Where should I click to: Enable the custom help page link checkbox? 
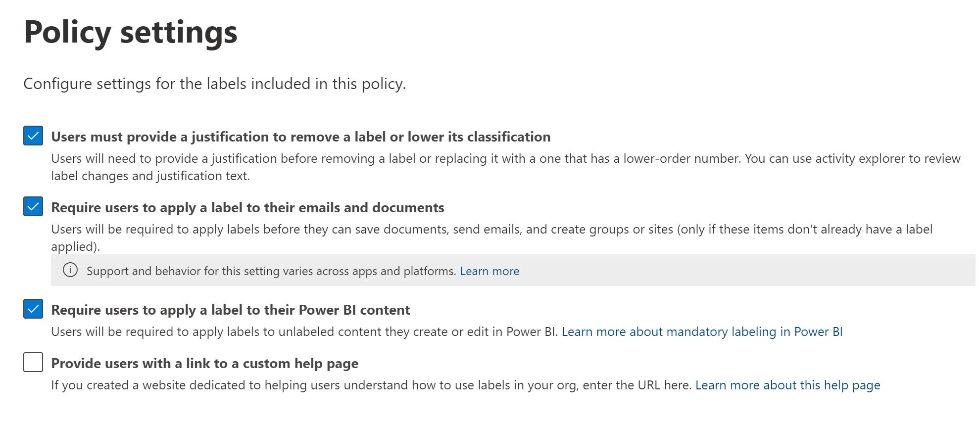(33, 362)
